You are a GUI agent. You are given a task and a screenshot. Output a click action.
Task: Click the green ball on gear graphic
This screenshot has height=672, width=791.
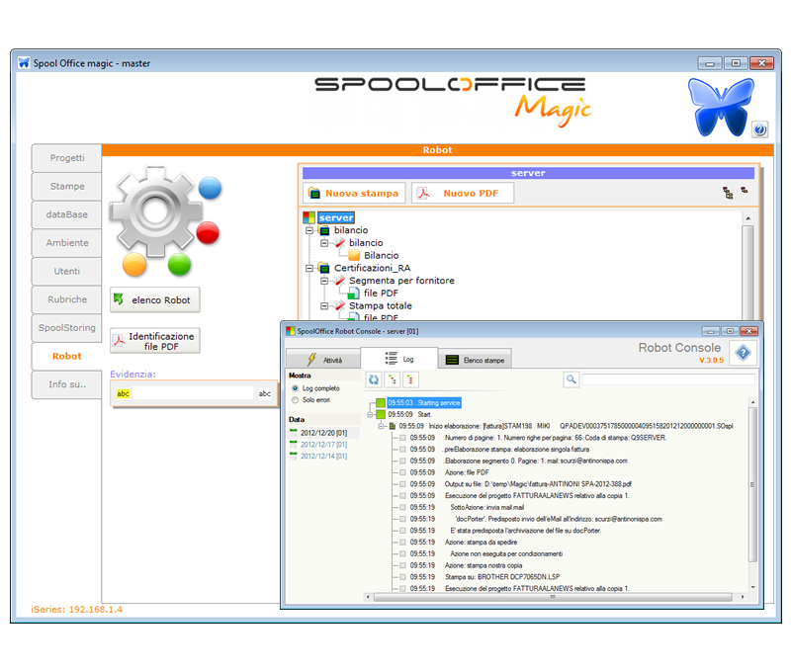(x=179, y=265)
